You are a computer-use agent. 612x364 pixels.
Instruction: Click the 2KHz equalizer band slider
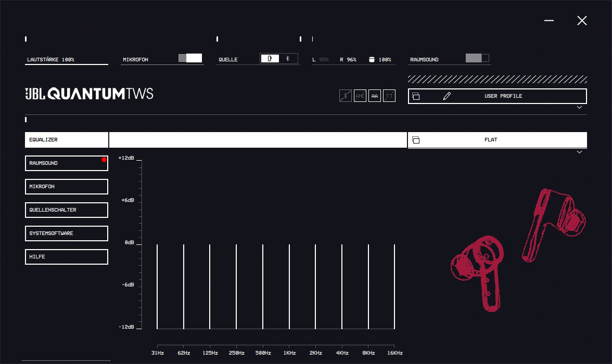click(315, 287)
